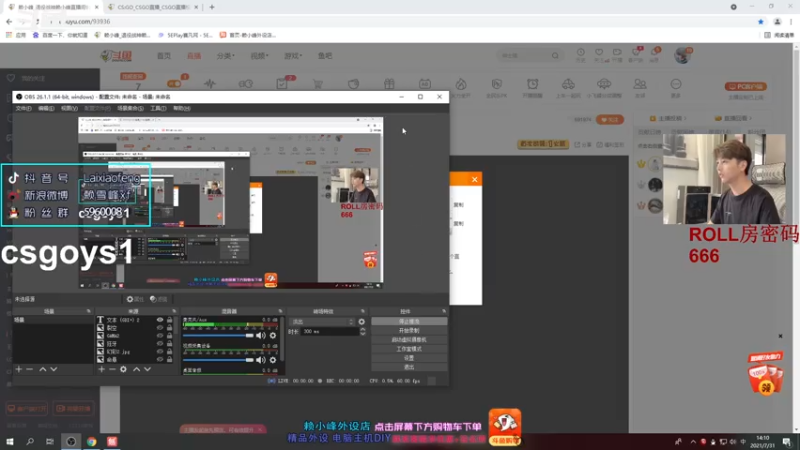Expand the 游戏 dropdown in Douyu navigation

click(293, 56)
